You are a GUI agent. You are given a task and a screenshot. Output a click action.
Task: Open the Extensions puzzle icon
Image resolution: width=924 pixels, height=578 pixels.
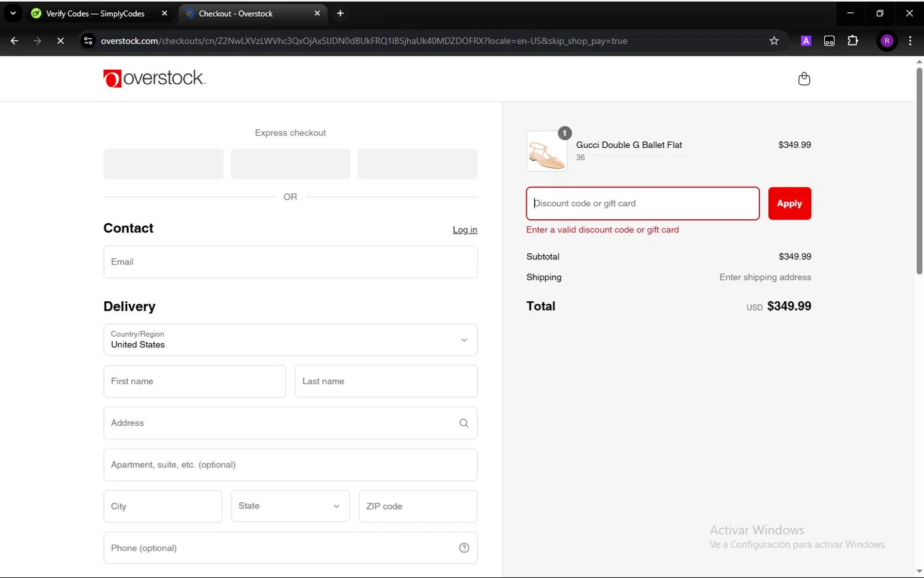coord(853,41)
